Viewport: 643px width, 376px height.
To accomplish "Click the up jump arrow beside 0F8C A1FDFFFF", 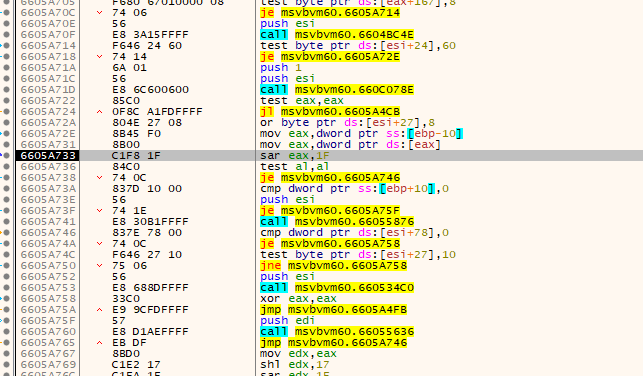I will pos(99,112).
